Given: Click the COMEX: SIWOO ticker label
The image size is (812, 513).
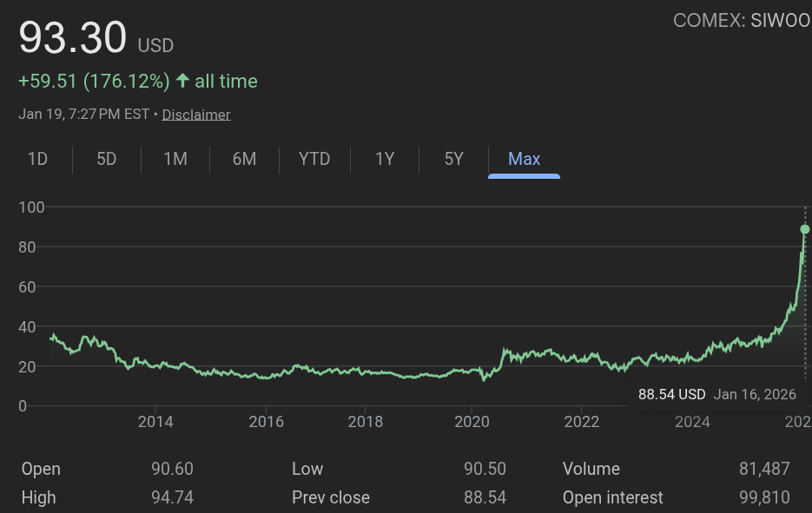Looking at the screenshot, I should [741, 21].
